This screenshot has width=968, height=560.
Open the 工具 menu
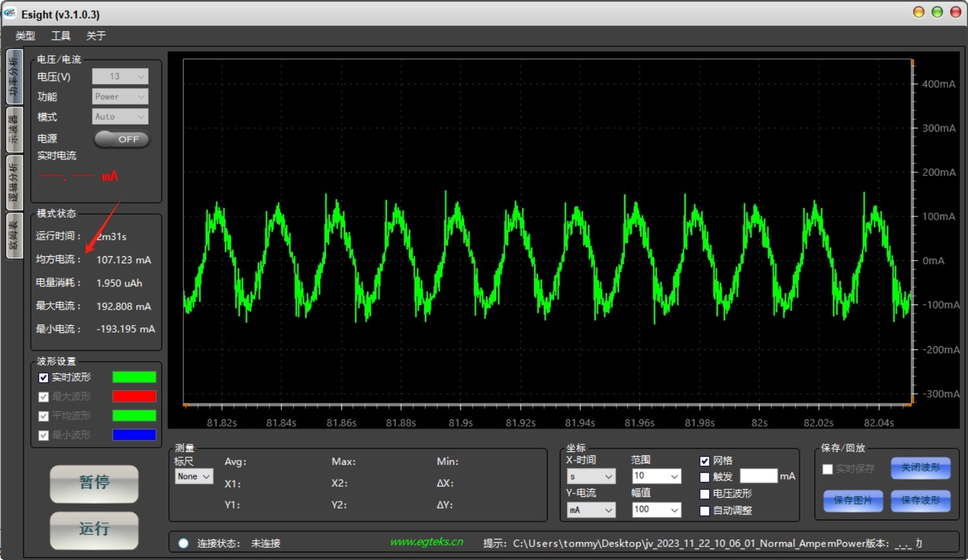61,36
